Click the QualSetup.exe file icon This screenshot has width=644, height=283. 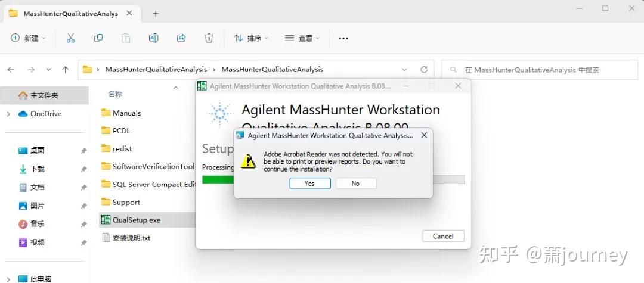pyautogui.click(x=106, y=220)
